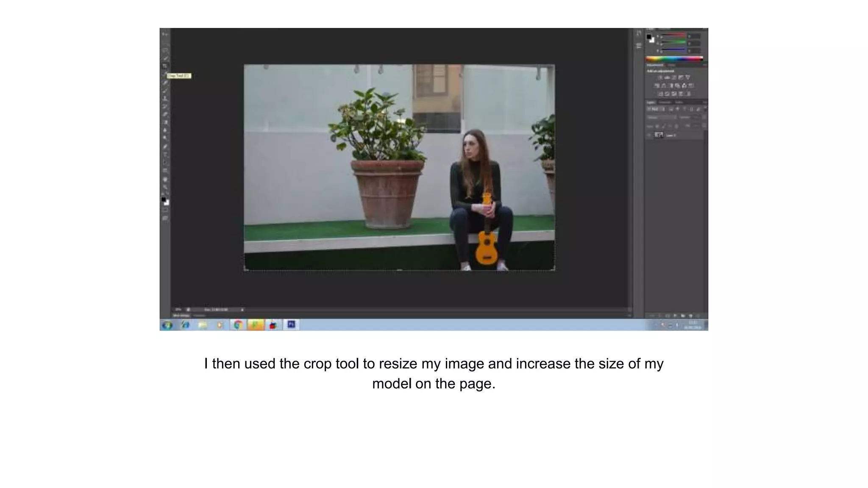Open the layer Fill dropdown
Screen dimensions: 868x488
pos(704,126)
